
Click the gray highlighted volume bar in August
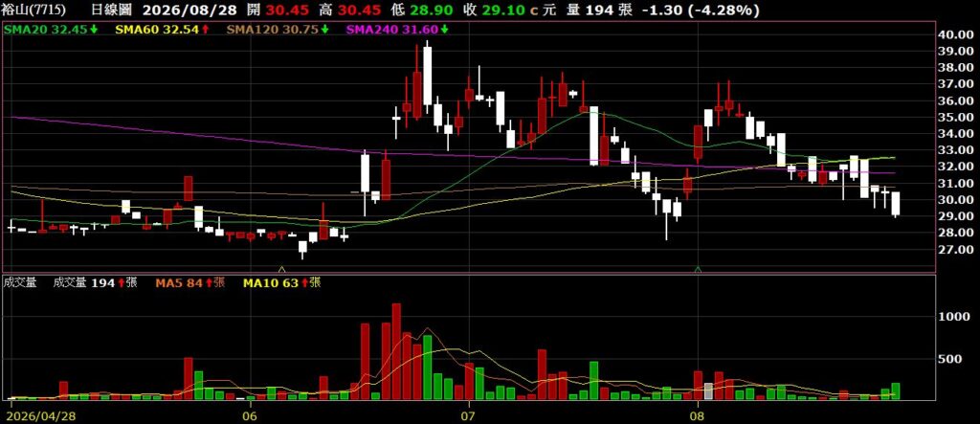pos(708,391)
